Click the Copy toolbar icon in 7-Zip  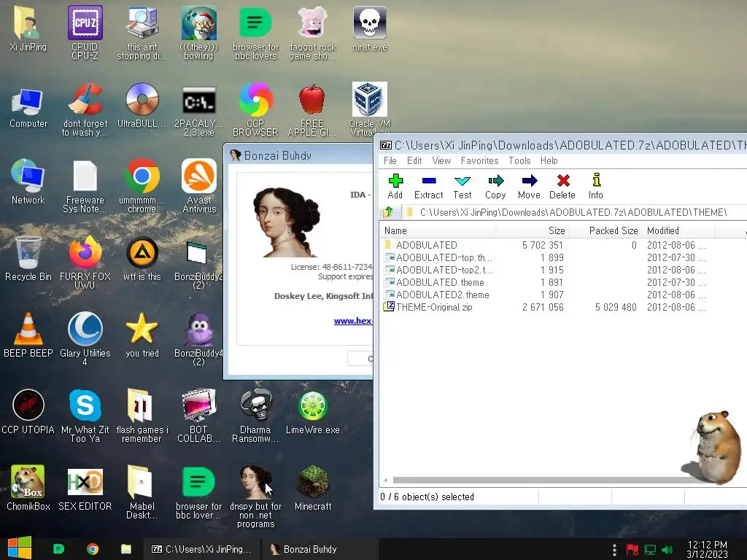[x=495, y=186]
